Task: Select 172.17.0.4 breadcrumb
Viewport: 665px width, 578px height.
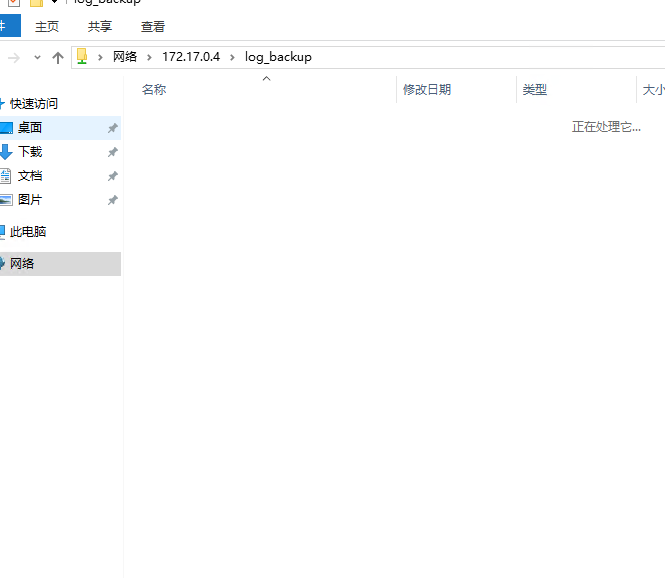Action: [191, 57]
